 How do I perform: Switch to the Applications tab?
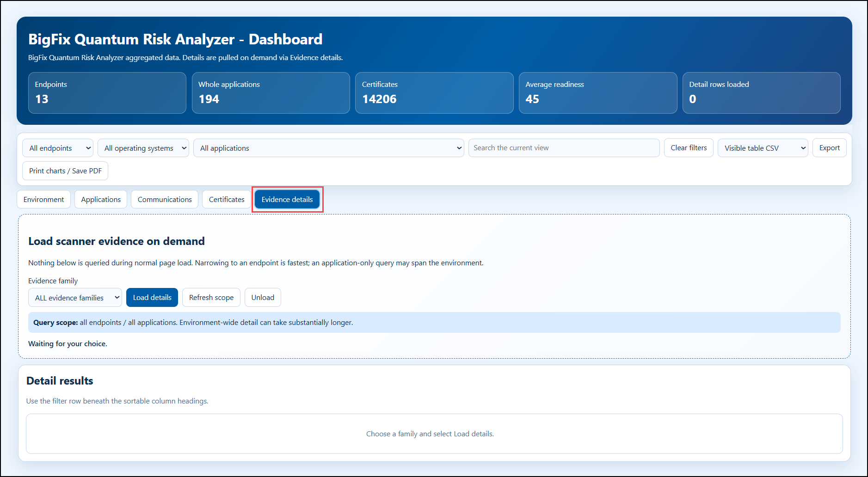[101, 199]
